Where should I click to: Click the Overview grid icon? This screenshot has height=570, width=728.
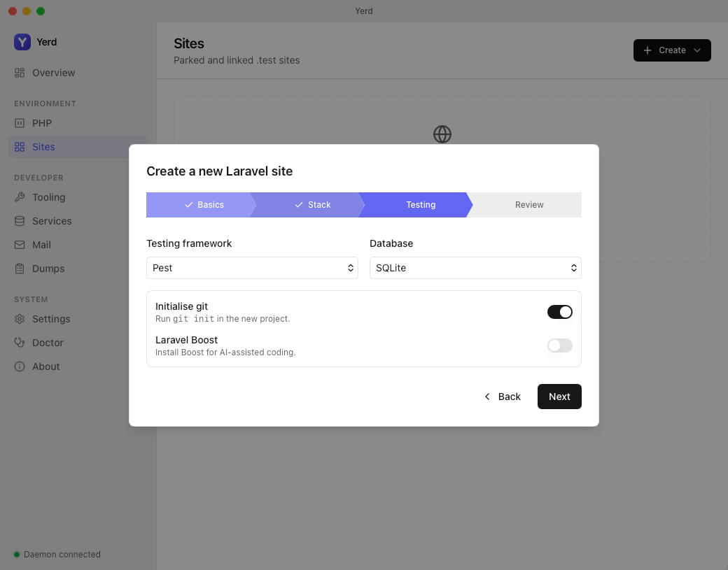[x=20, y=73]
